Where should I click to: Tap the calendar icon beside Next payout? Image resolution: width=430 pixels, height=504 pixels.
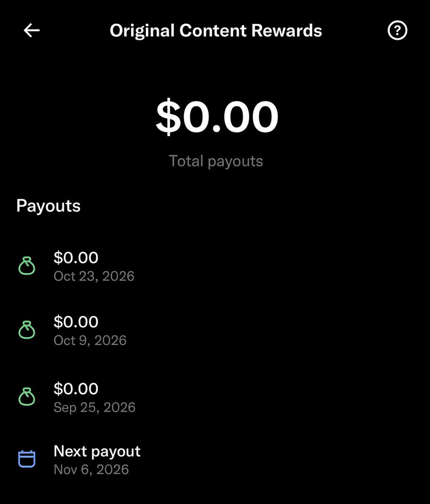[27, 459]
